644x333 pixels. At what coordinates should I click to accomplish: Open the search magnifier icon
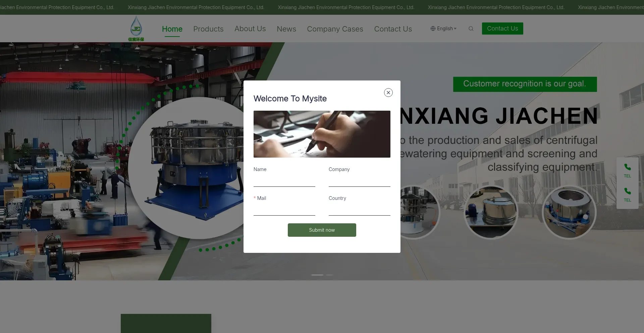471,29
